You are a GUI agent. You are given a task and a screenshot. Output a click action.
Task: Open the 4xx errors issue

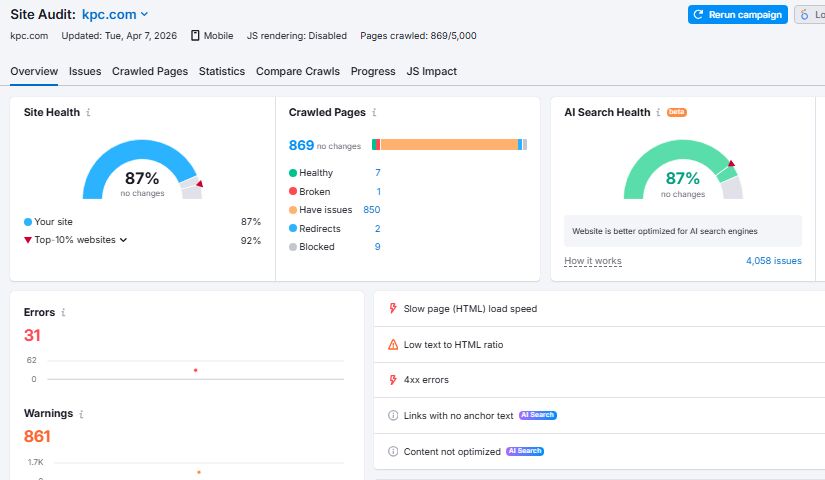pyautogui.click(x=426, y=379)
